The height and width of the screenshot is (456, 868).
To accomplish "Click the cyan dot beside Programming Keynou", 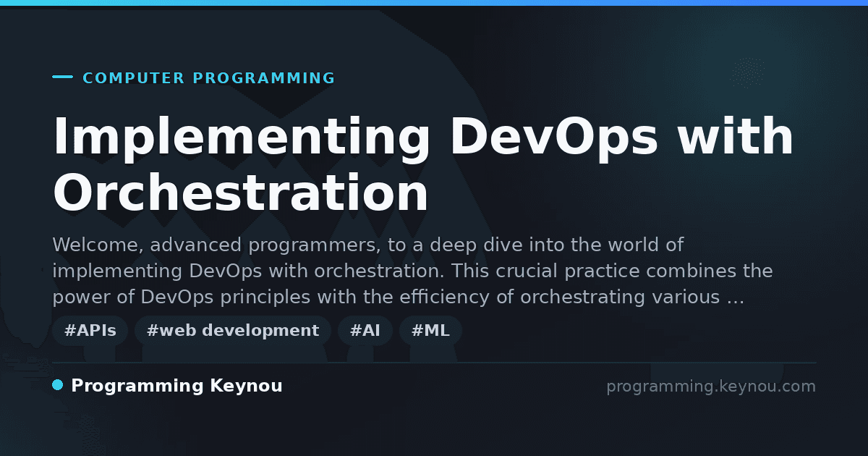I will 58,385.
